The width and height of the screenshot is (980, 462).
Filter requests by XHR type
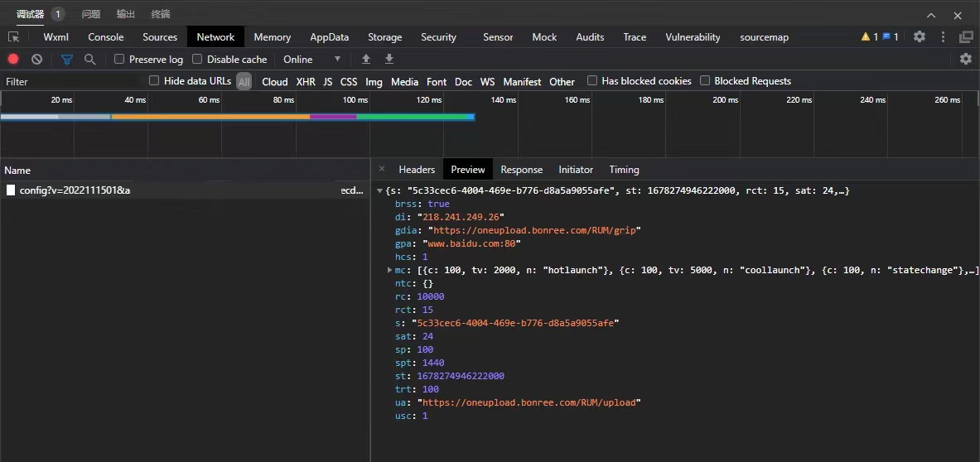click(306, 81)
